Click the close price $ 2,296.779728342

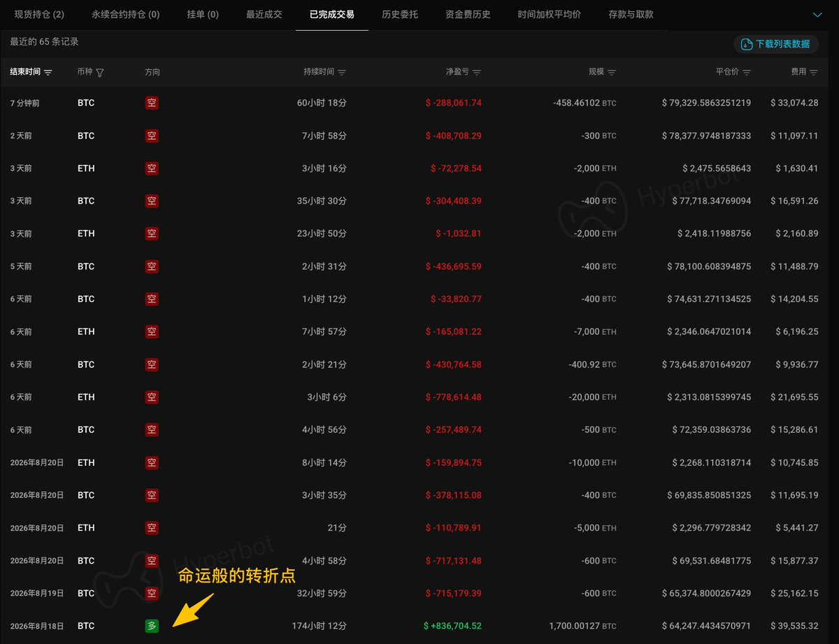click(712, 528)
